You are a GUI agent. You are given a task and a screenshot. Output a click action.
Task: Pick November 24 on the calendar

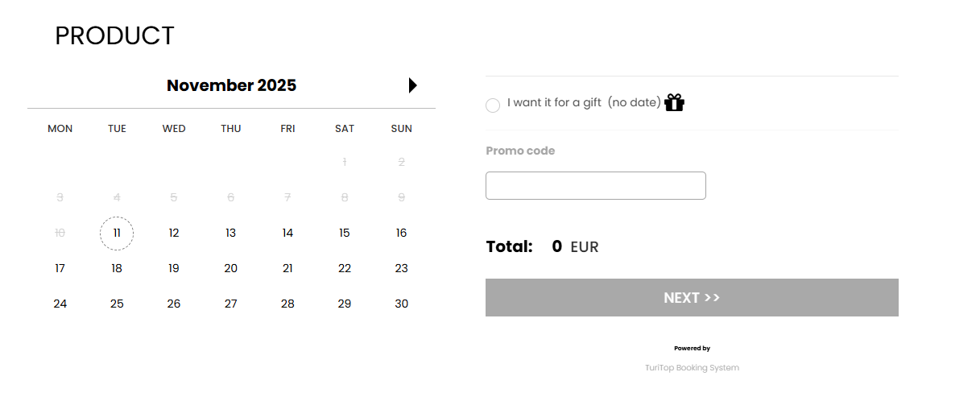click(x=60, y=304)
